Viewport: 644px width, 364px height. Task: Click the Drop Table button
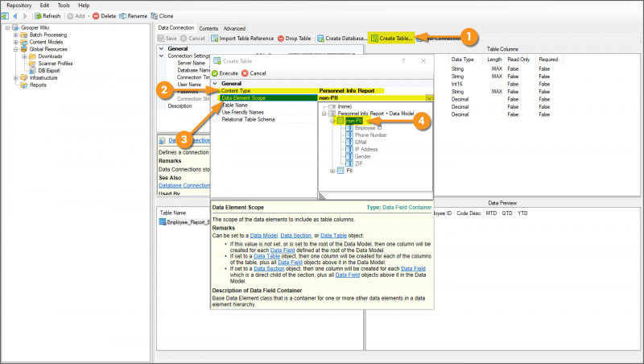[295, 38]
